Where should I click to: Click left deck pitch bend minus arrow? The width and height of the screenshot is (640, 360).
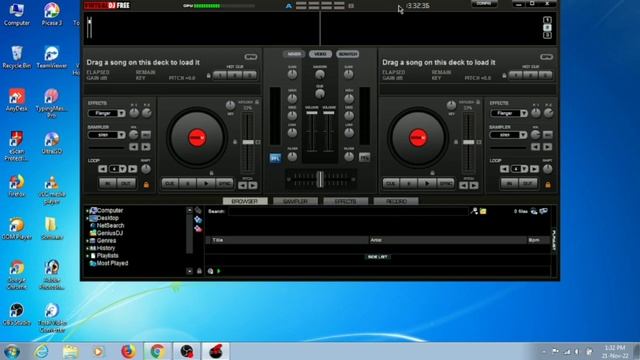click(x=242, y=186)
